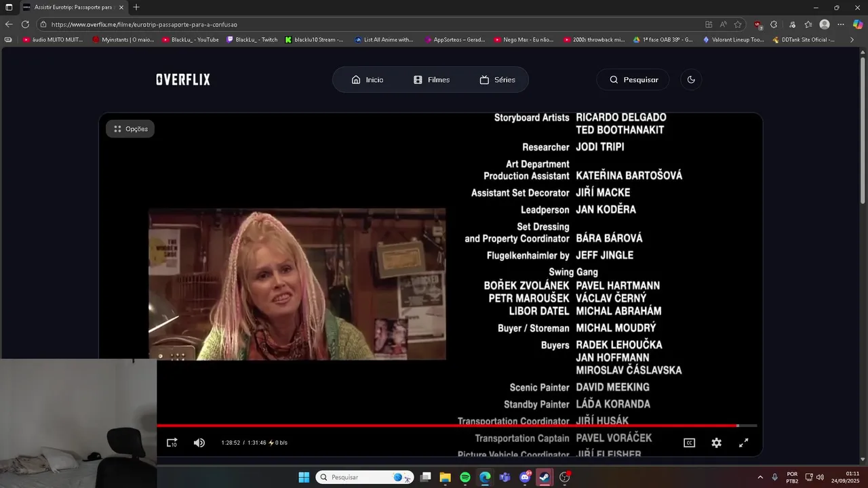868x488 pixels.
Task: Seek on the red video progress bar
Action: [457, 426]
